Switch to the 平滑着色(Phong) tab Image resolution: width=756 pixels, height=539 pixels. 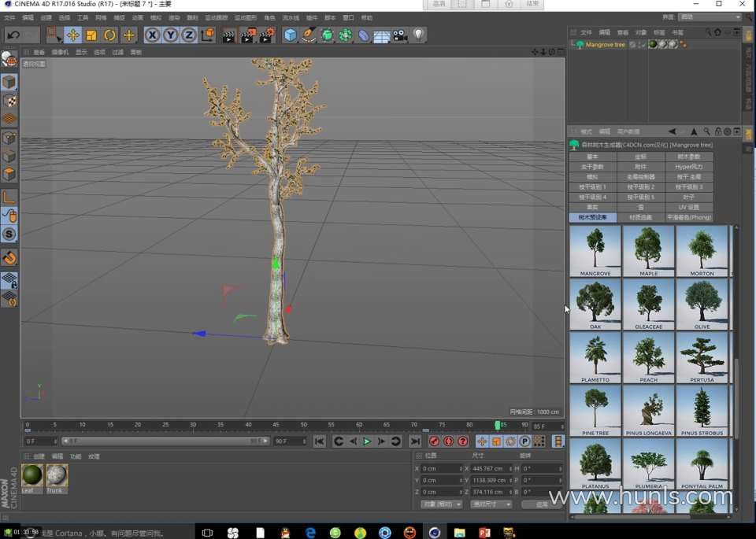pyautogui.click(x=688, y=217)
